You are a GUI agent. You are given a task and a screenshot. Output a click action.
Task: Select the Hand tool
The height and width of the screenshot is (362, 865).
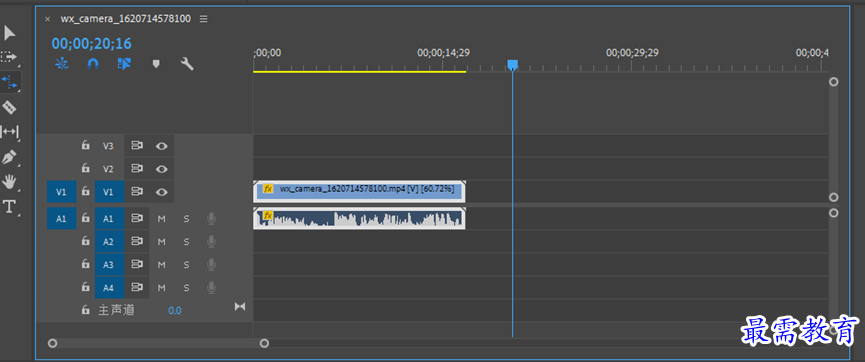tap(9, 182)
